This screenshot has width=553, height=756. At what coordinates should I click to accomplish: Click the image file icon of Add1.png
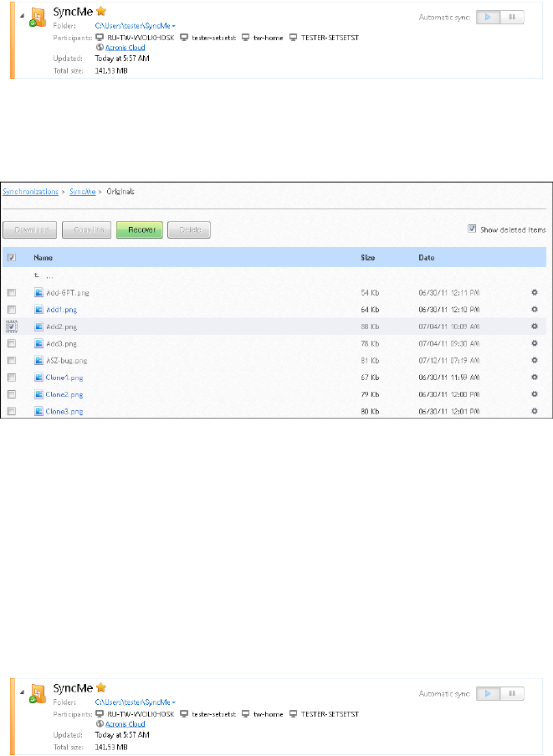pos(39,309)
